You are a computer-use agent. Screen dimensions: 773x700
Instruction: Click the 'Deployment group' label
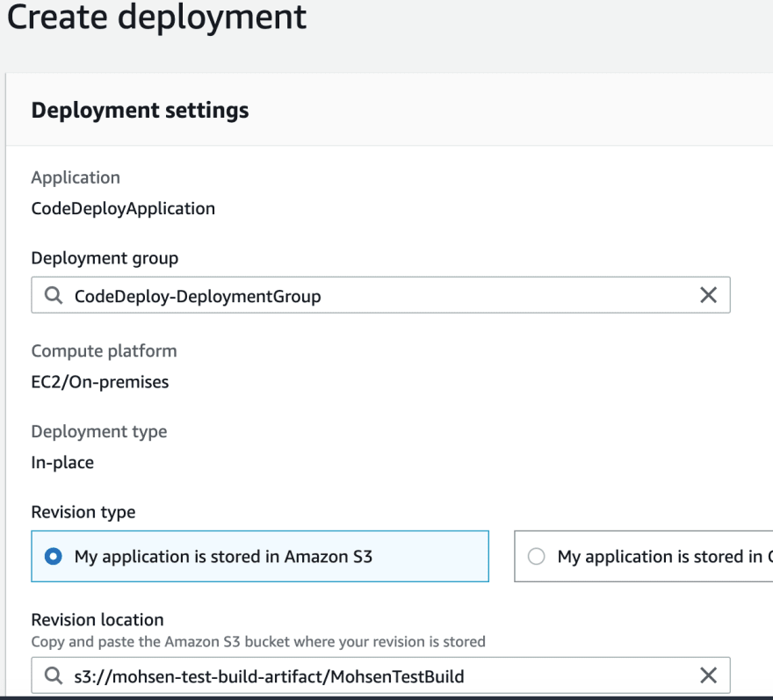[x=105, y=258]
